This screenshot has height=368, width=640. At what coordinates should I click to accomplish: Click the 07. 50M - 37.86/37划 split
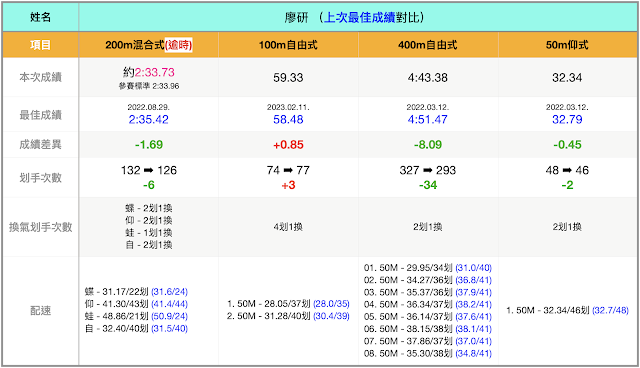click(428, 341)
